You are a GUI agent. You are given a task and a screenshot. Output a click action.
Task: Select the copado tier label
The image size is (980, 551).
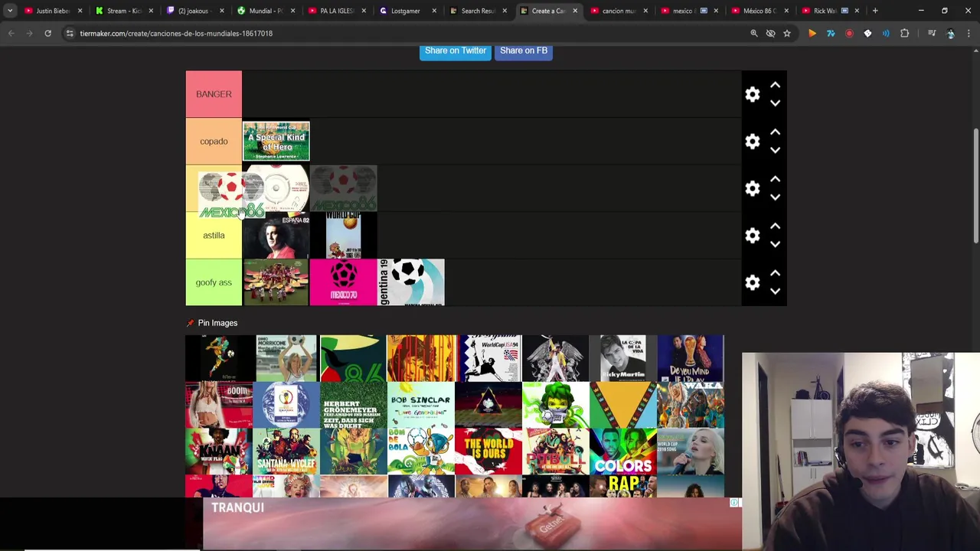[214, 142]
